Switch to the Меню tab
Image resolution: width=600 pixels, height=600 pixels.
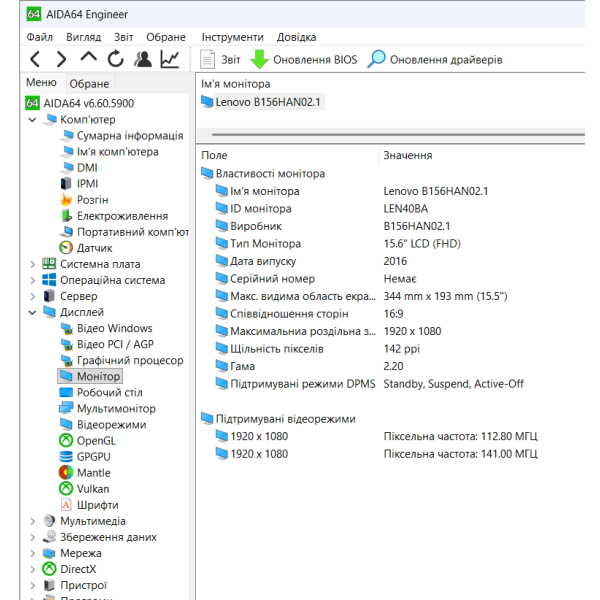[x=41, y=82]
